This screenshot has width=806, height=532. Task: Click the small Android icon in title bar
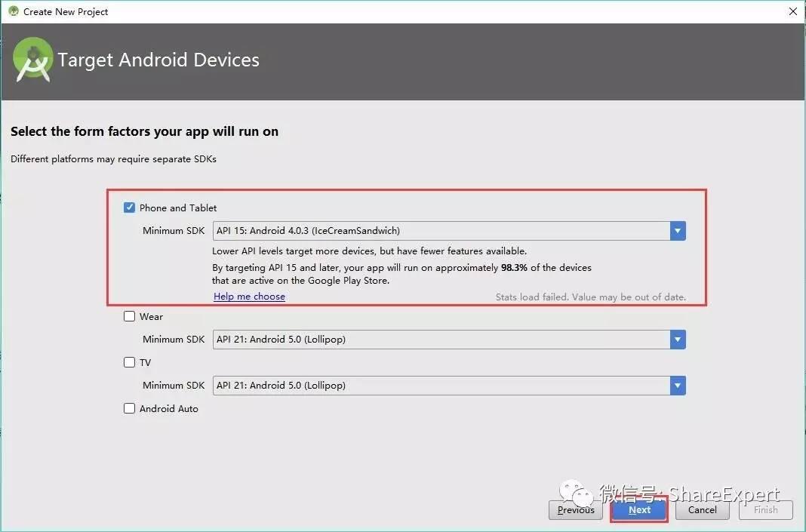point(14,11)
